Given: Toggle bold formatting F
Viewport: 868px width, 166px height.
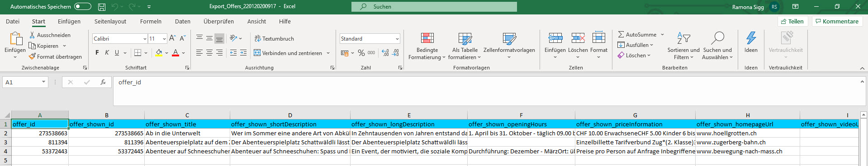Looking at the screenshot, I should 97,53.
